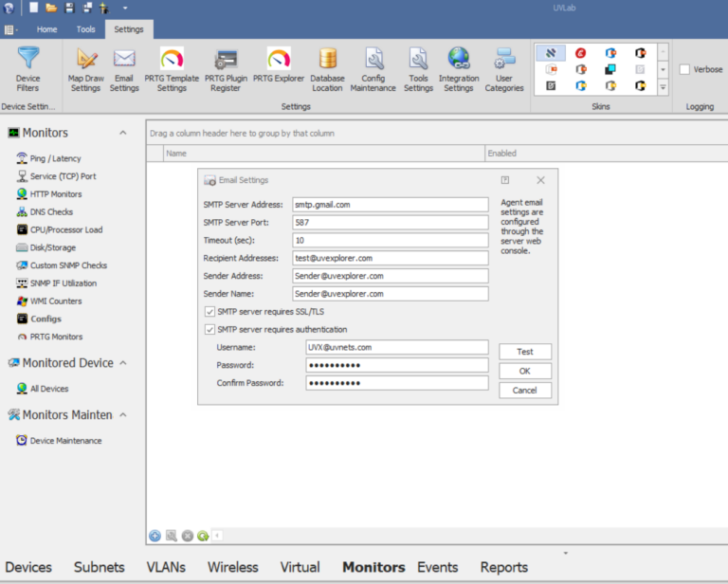
Task: Open the Subnets navigation tab
Action: (x=99, y=567)
